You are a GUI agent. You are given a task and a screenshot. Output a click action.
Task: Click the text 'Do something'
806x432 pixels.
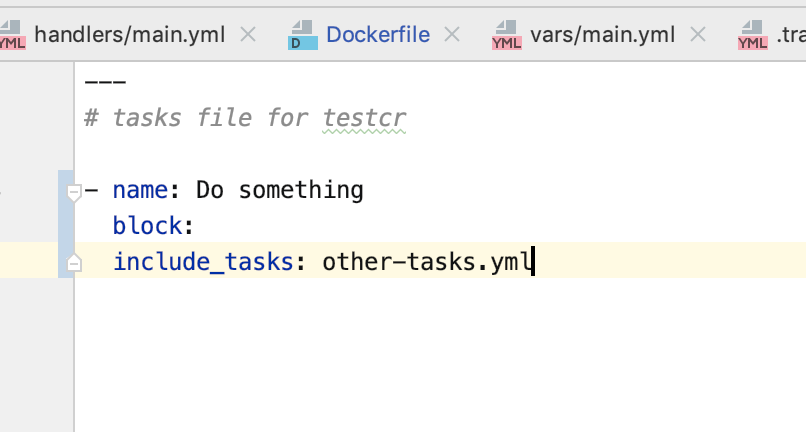(x=280, y=190)
